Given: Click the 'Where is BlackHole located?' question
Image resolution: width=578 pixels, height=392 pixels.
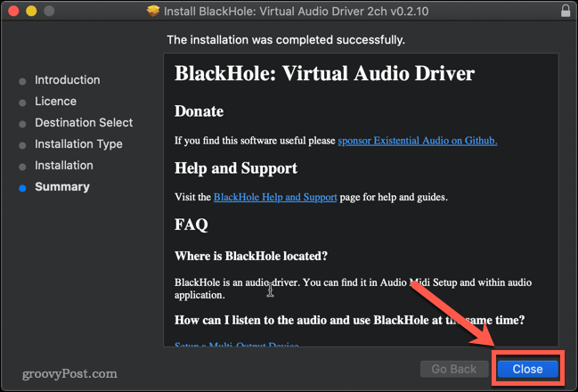Looking at the screenshot, I should tap(251, 256).
